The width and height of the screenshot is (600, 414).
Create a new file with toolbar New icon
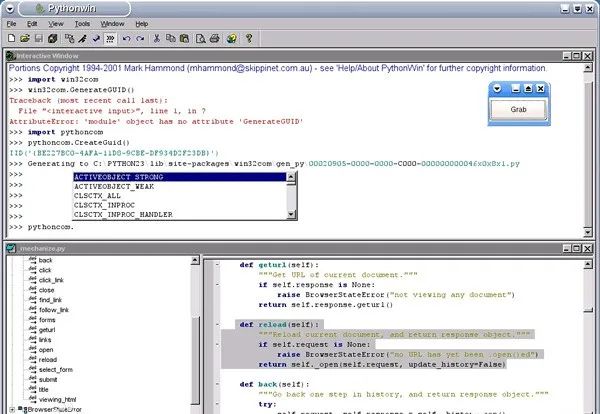[x=11, y=38]
